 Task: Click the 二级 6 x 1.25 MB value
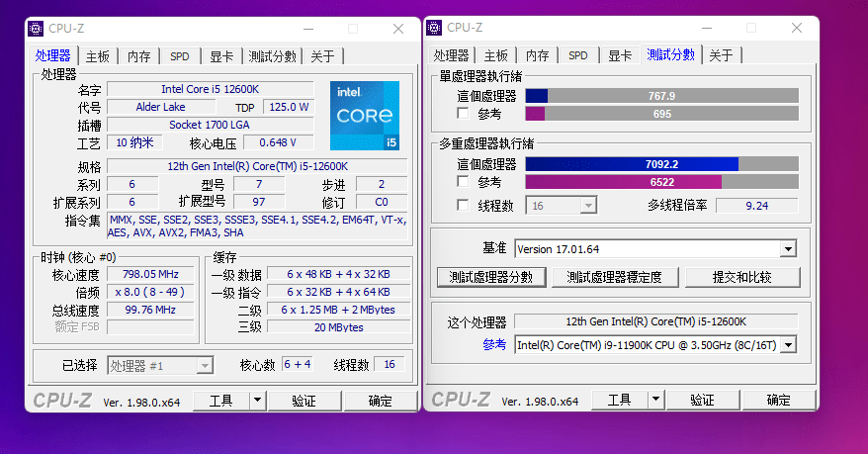click(x=339, y=310)
